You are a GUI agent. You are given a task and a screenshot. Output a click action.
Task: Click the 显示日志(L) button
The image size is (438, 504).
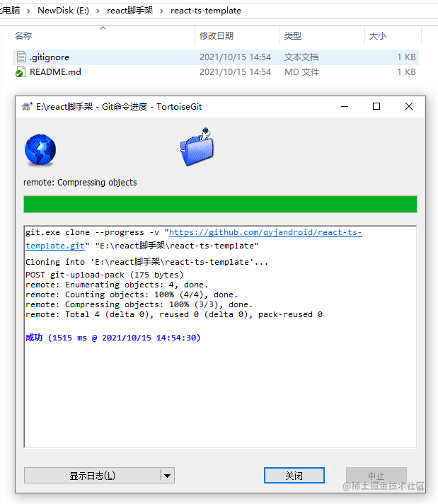pos(92,476)
